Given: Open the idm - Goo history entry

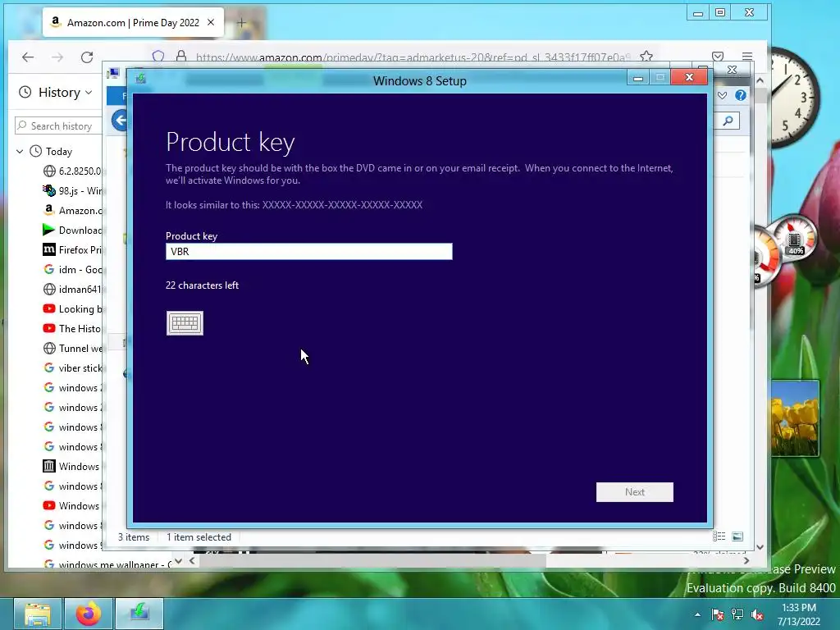Looking at the screenshot, I should pyautogui.click(x=72, y=269).
